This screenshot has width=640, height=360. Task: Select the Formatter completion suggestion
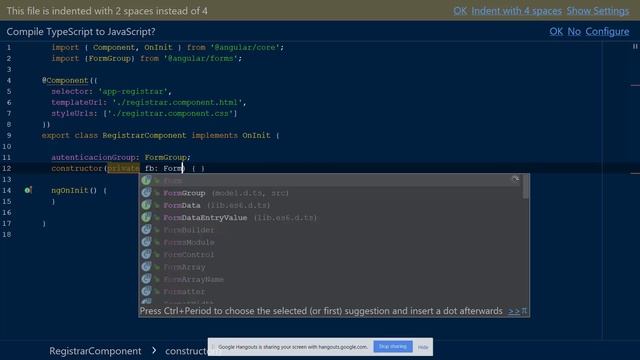point(331,291)
